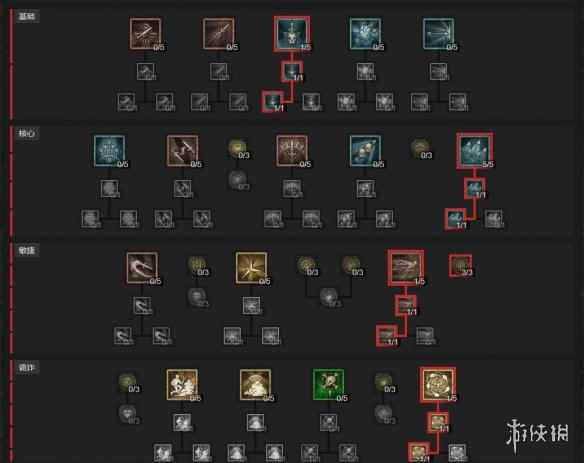
Task: Click the red-outlined 3/3 passive node
Action: 460,266
